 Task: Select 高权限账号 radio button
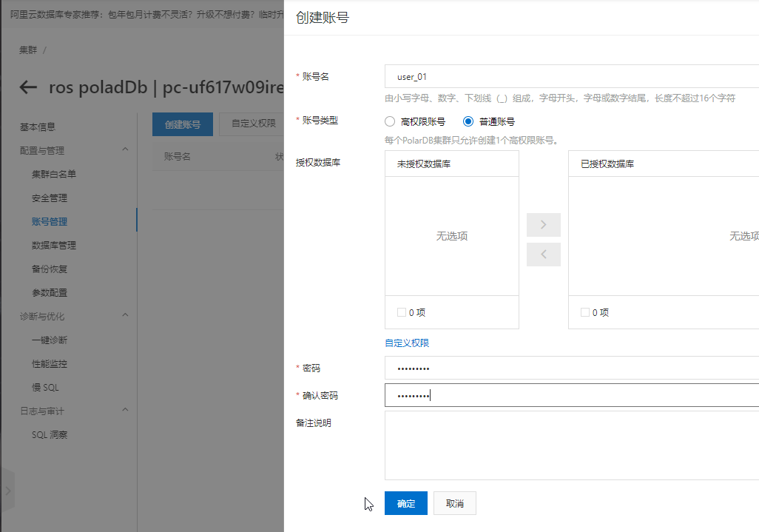pos(390,121)
